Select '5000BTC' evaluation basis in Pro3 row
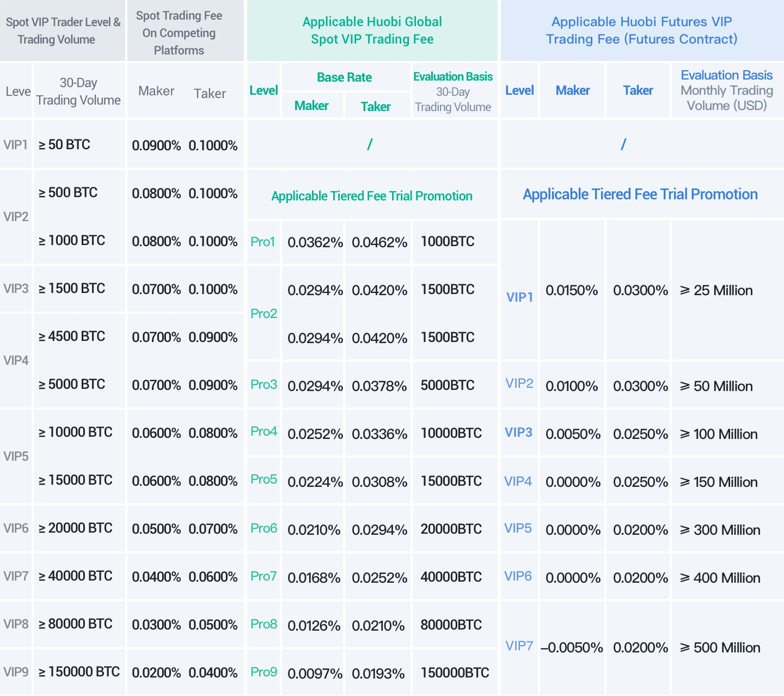This screenshot has width=784, height=696. [x=448, y=385]
